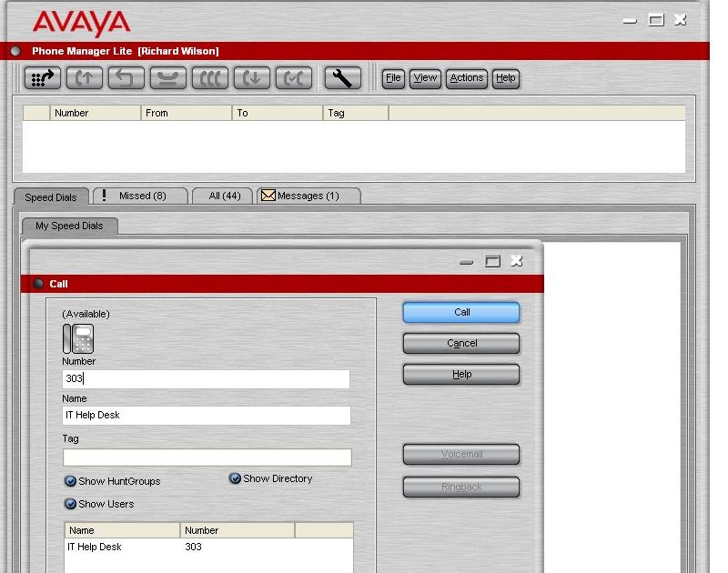Click the To column header in call list
Image resolution: width=728 pixels, height=573 pixels.
(278, 113)
